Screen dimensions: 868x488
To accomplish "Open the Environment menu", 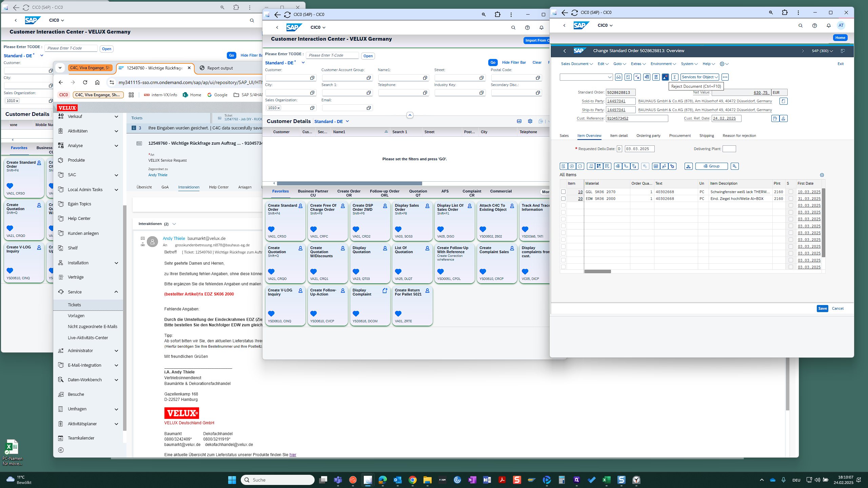I will click(663, 64).
